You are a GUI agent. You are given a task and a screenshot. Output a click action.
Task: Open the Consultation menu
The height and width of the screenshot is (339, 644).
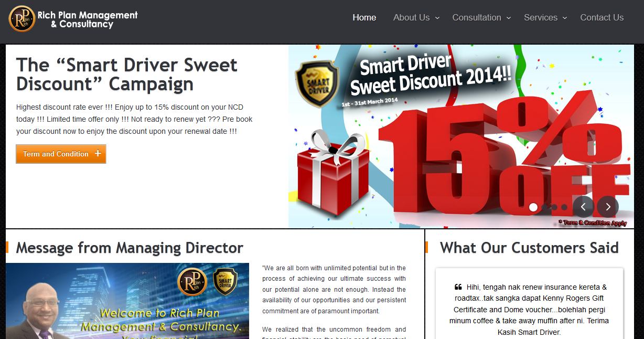pyautogui.click(x=477, y=17)
